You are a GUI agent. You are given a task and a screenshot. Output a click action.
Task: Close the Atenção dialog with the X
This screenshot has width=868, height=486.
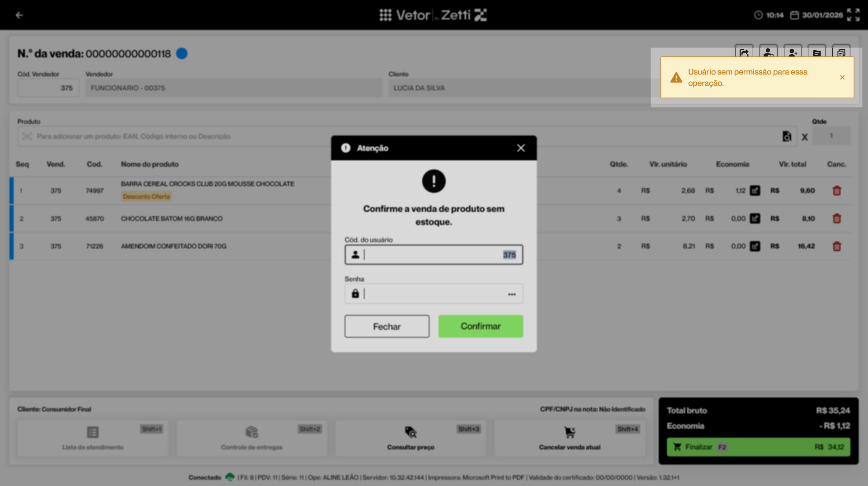point(521,148)
